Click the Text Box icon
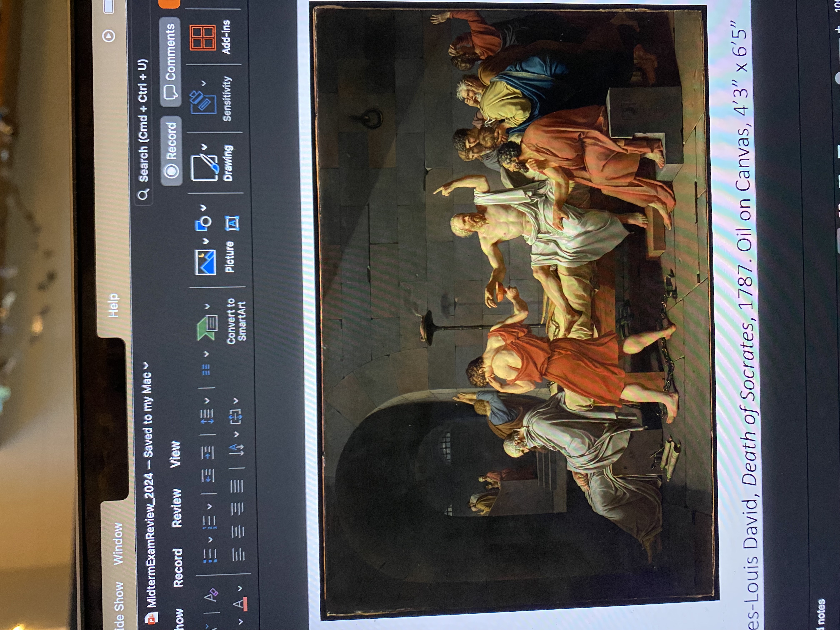The width and height of the screenshot is (840, 630). 232,223
